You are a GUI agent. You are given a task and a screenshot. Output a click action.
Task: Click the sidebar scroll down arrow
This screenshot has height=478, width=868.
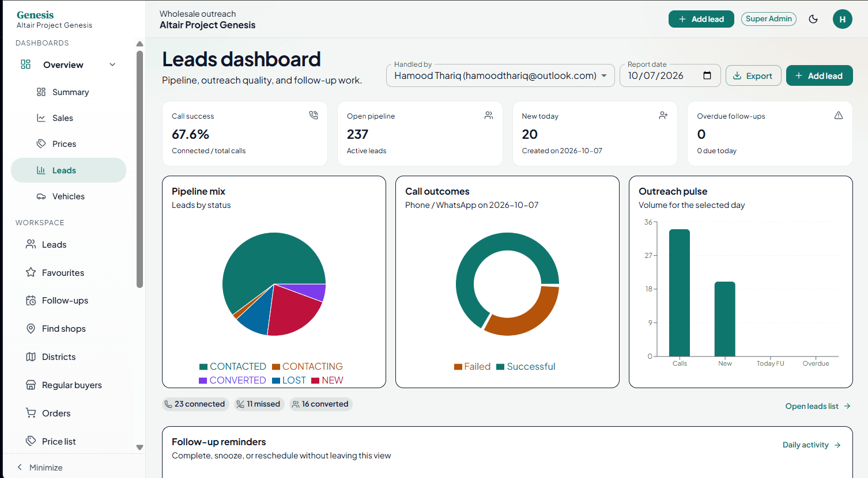139,447
